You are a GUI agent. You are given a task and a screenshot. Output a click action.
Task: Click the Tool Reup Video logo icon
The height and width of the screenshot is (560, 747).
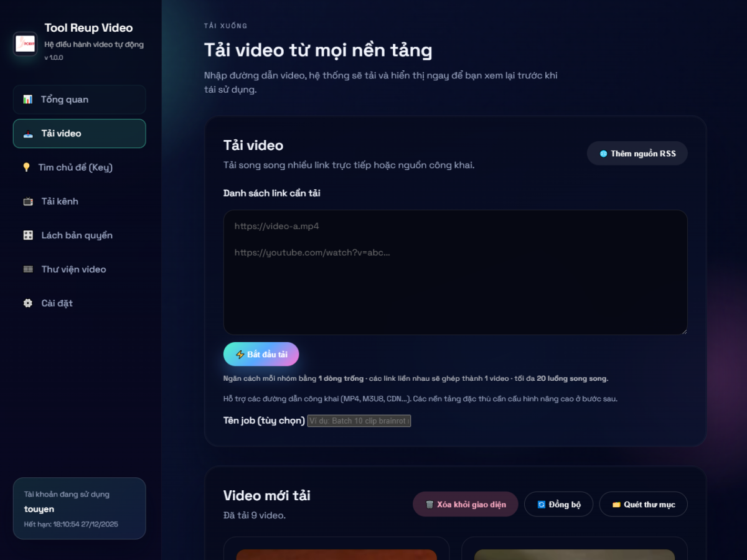(x=25, y=44)
